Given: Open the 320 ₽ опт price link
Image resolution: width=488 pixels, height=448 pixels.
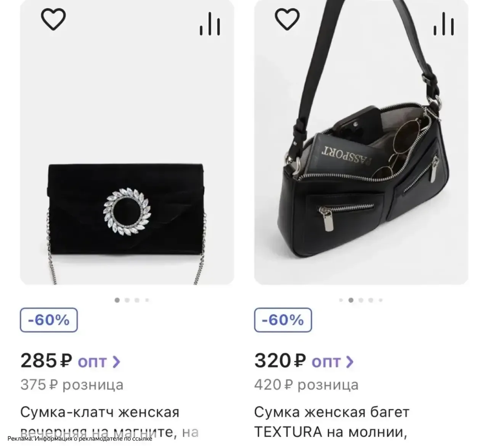Looking at the screenshot, I should tap(304, 361).
